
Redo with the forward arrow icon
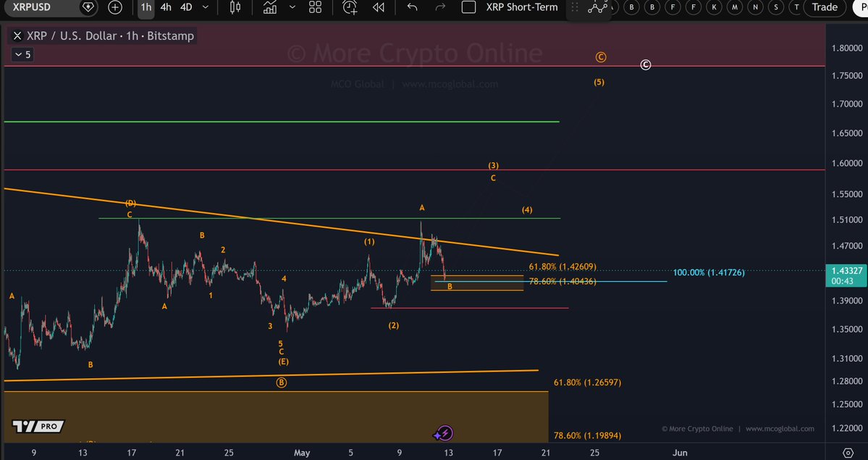[441, 7]
